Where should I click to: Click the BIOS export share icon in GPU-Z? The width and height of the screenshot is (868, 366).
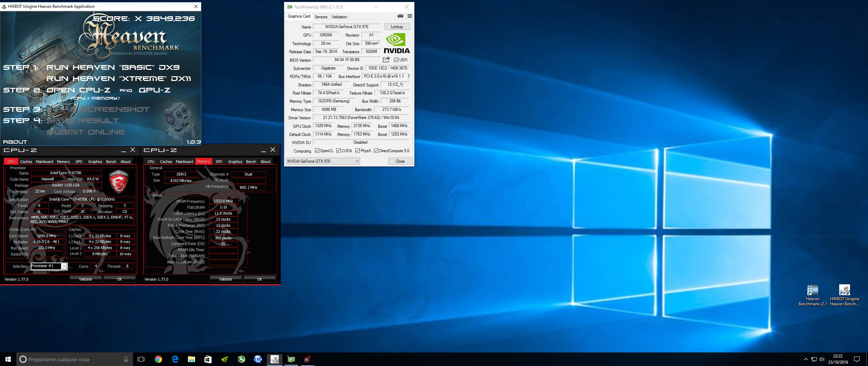pyautogui.click(x=386, y=60)
